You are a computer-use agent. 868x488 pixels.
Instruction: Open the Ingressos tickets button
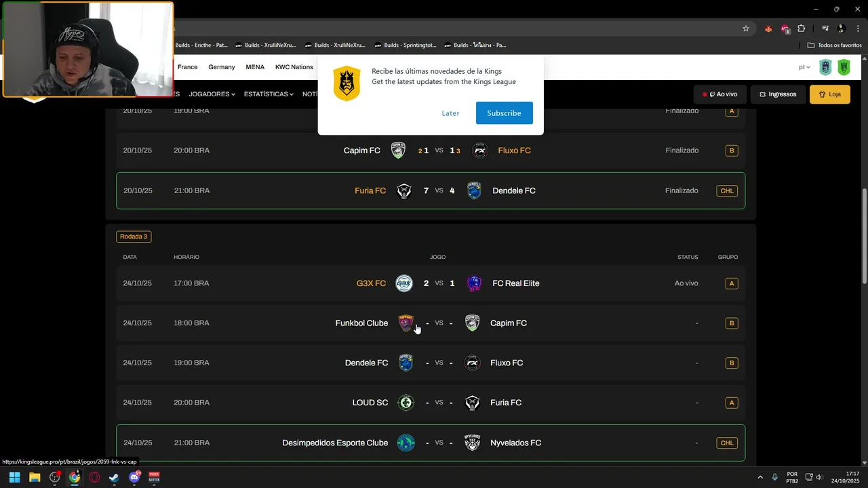point(778,94)
